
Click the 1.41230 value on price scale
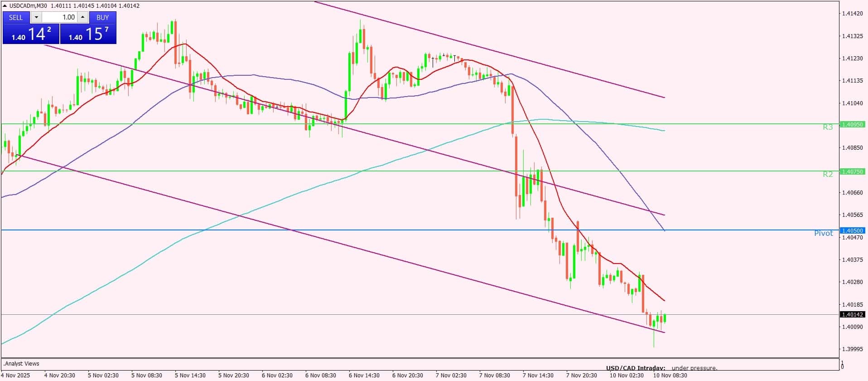click(x=852, y=59)
